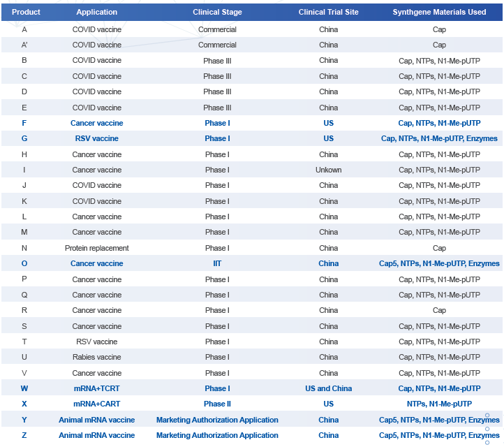Viewport: 504px width, 447px height.
Task: Click 'Cancer vaccine' in product M row
Action: 97,232
